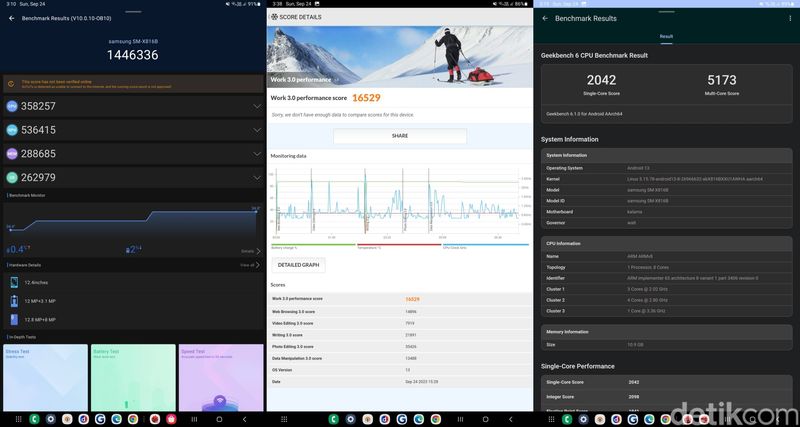Open the Battery Test card
Screen dimensions: 800x427
pyautogui.click(x=133, y=378)
